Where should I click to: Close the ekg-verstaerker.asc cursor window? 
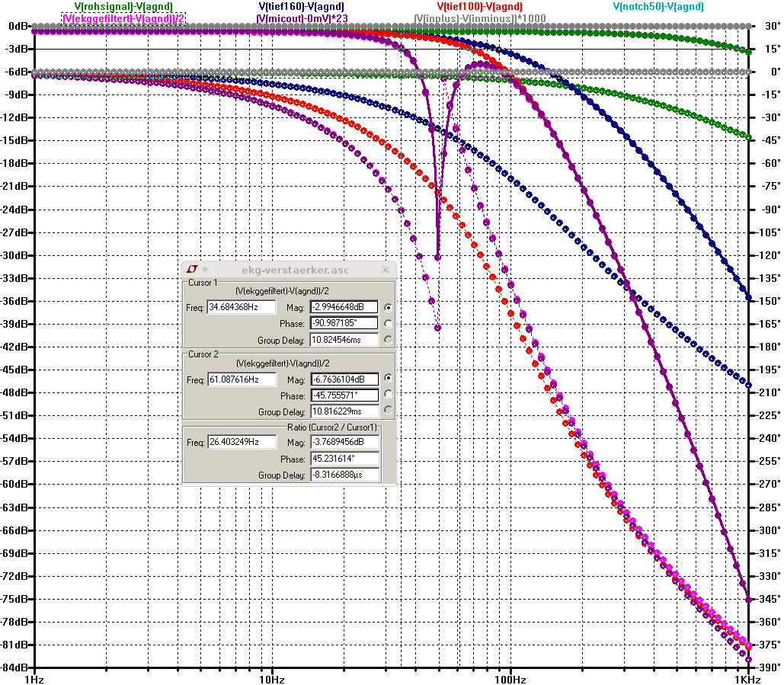click(x=386, y=270)
